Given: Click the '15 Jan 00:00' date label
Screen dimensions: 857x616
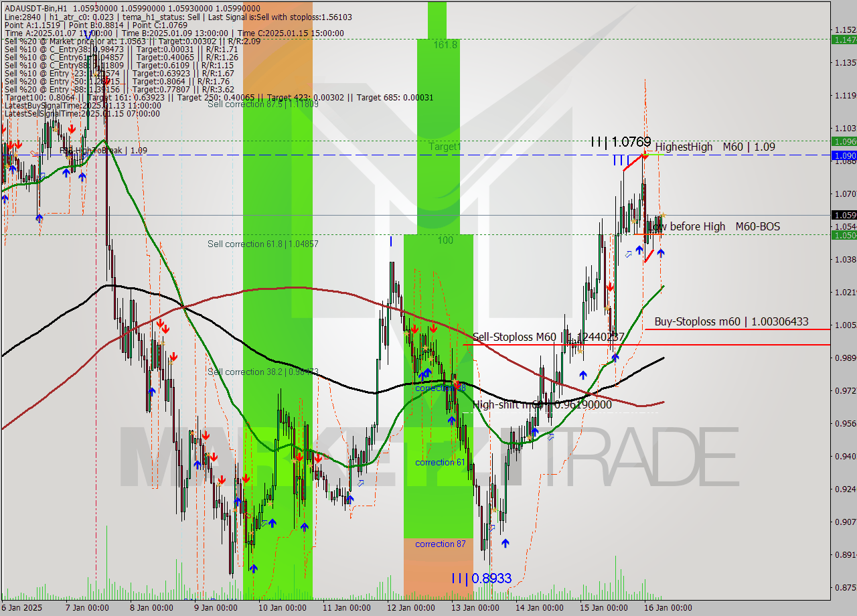Looking at the screenshot, I should (x=604, y=608).
